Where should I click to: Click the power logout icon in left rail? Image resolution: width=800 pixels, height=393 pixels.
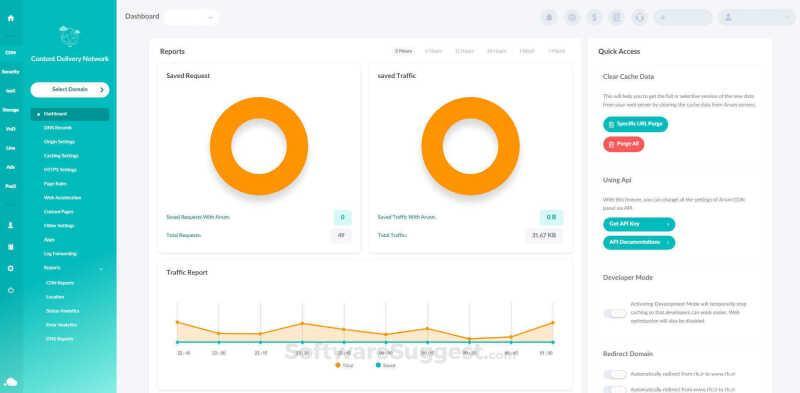(x=11, y=290)
